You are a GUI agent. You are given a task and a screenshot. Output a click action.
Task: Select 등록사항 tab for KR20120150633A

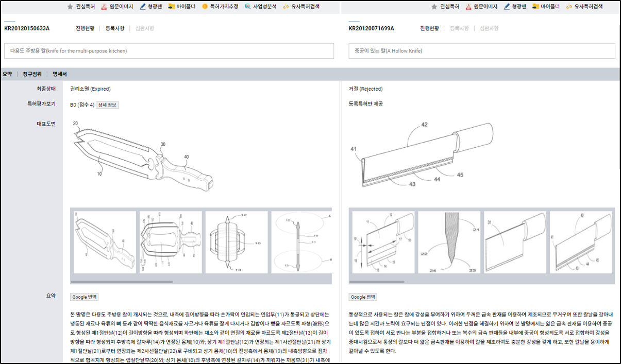[114, 28]
